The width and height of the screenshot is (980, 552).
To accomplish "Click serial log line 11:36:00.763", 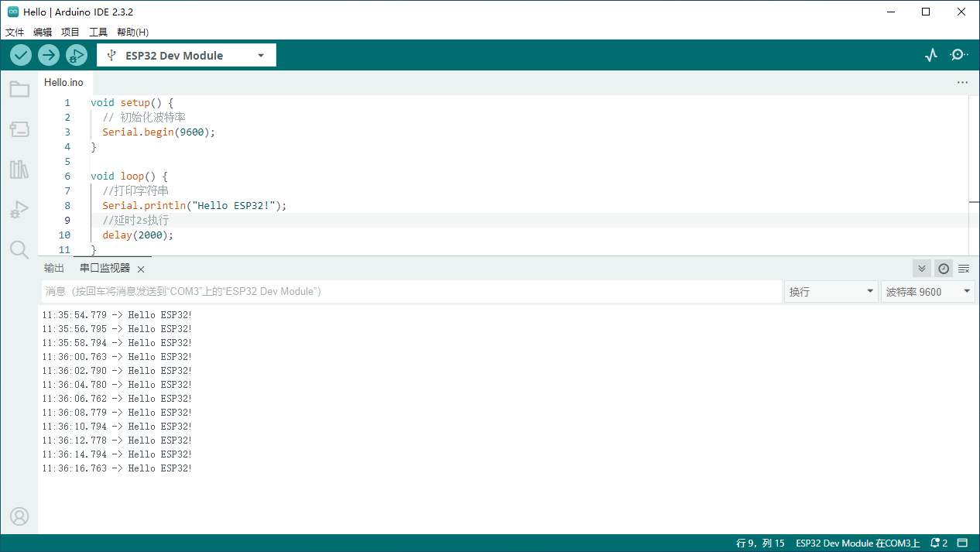I will pyautogui.click(x=117, y=357).
